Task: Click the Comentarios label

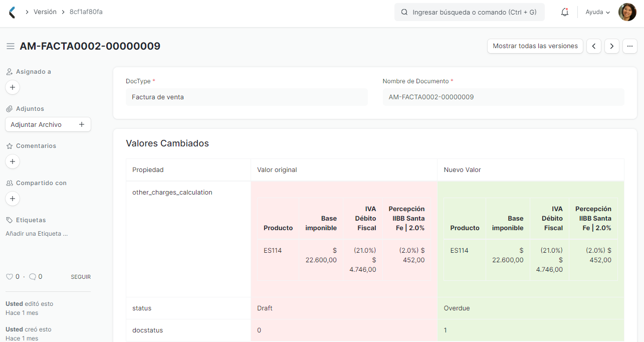Action: pyautogui.click(x=36, y=146)
